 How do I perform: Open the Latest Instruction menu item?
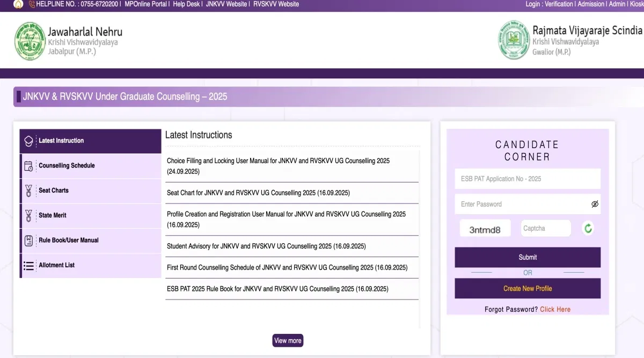(x=91, y=141)
